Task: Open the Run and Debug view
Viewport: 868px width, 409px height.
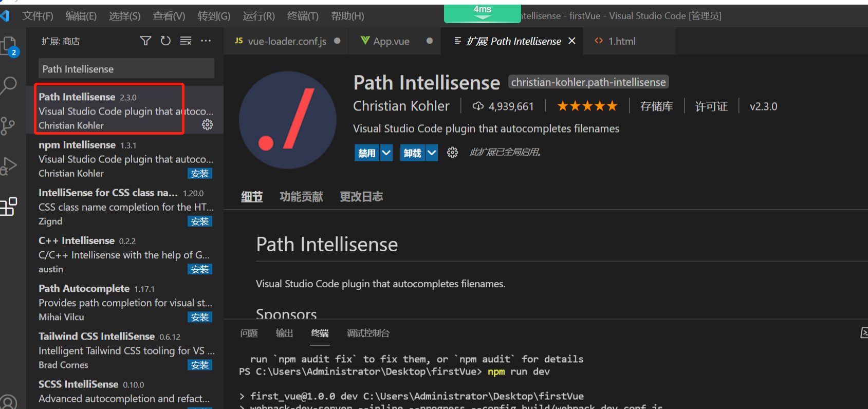Action: pyautogui.click(x=8, y=166)
